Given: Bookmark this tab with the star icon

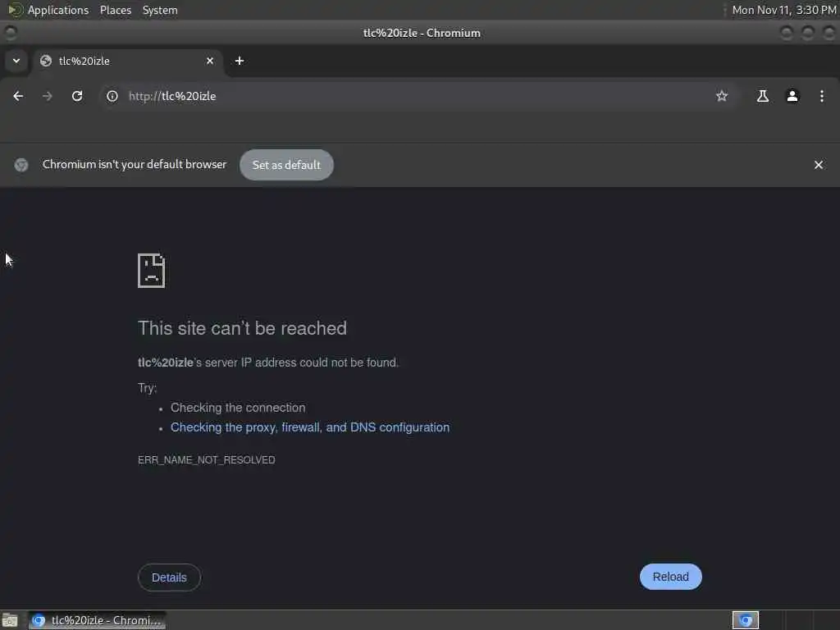Looking at the screenshot, I should click(722, 96).
